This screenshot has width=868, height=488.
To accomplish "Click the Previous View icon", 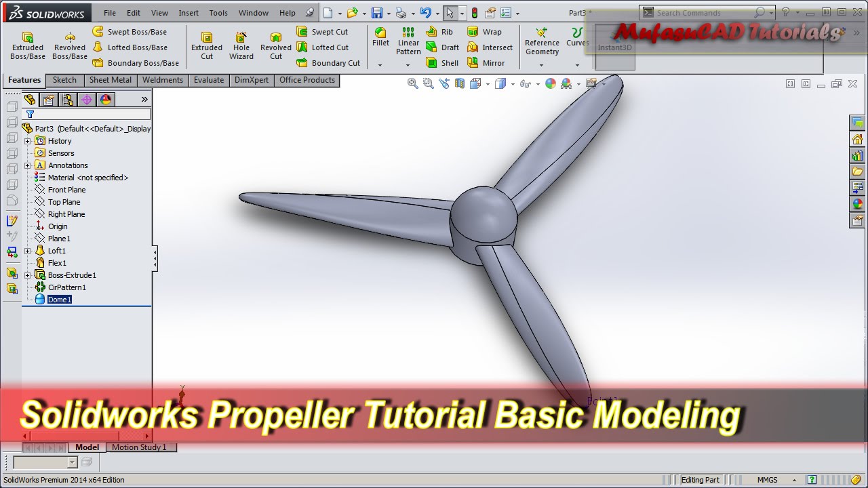I will pos(444,83).
